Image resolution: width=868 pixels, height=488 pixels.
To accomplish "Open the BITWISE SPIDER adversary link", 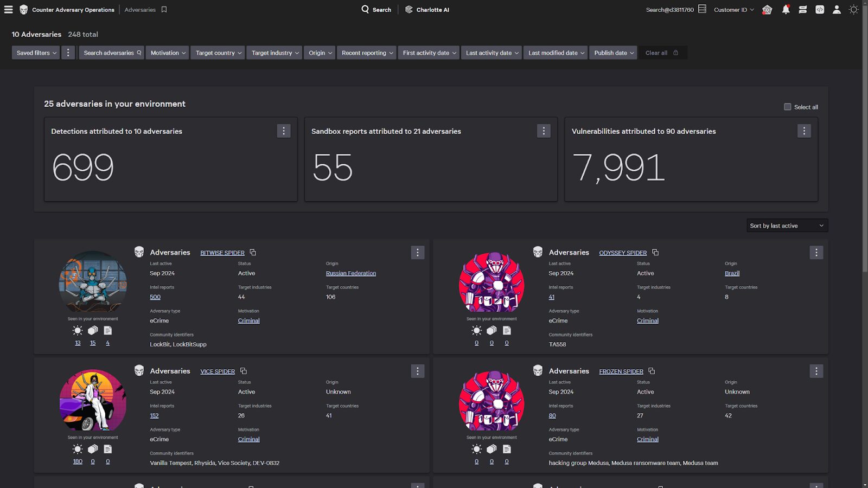I will (x=222, y=252).
